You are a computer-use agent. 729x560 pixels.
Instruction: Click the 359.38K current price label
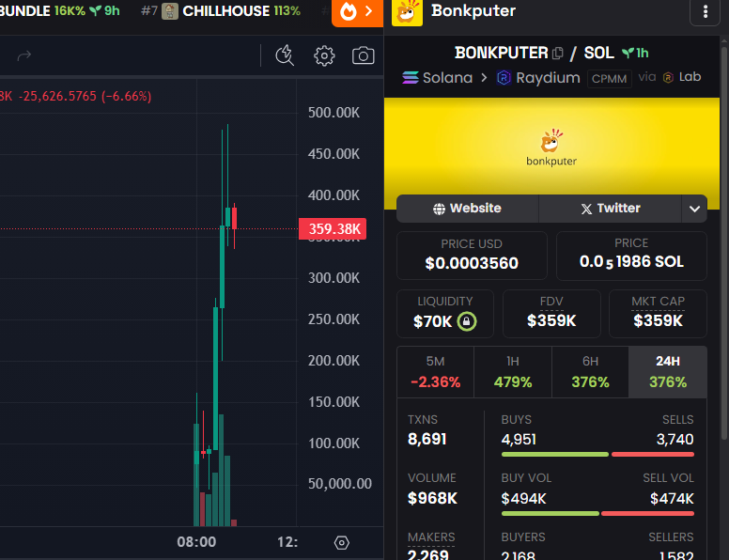click(333, 229)
